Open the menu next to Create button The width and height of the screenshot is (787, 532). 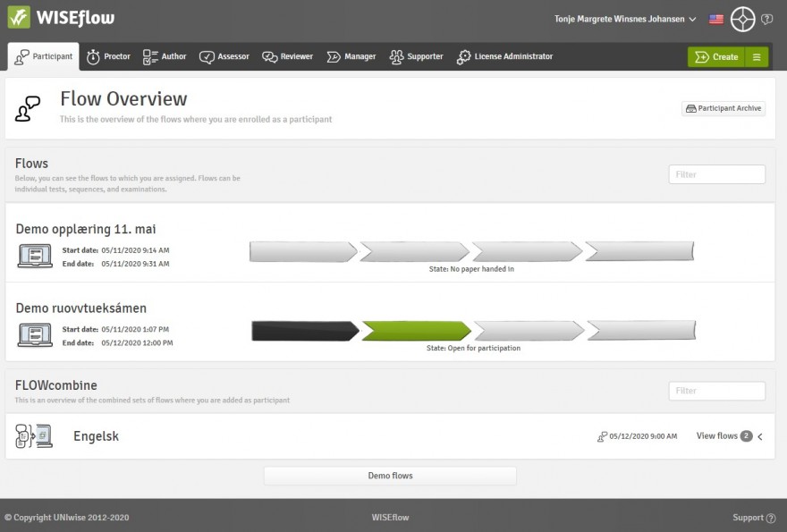pyautogui.click(x=757, y=57)
